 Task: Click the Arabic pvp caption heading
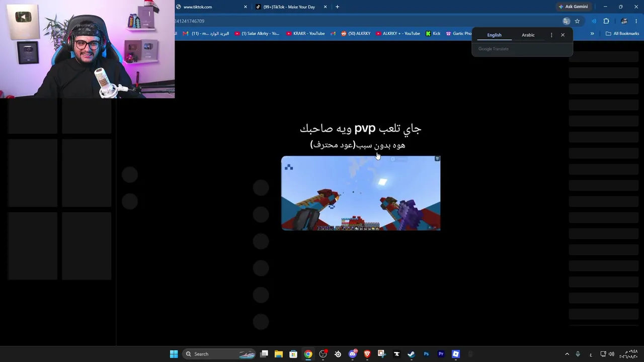tap(361, 129)
